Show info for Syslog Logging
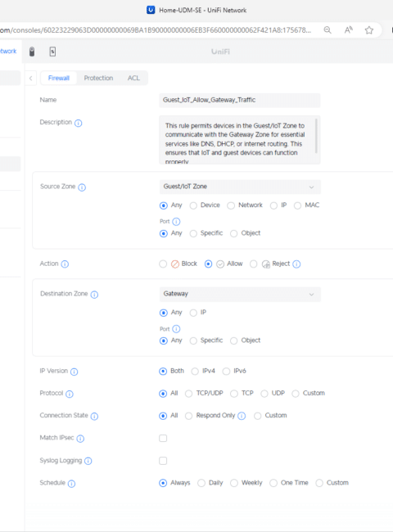393x532 pixels. pyautogui.click(x=88, y=461)
